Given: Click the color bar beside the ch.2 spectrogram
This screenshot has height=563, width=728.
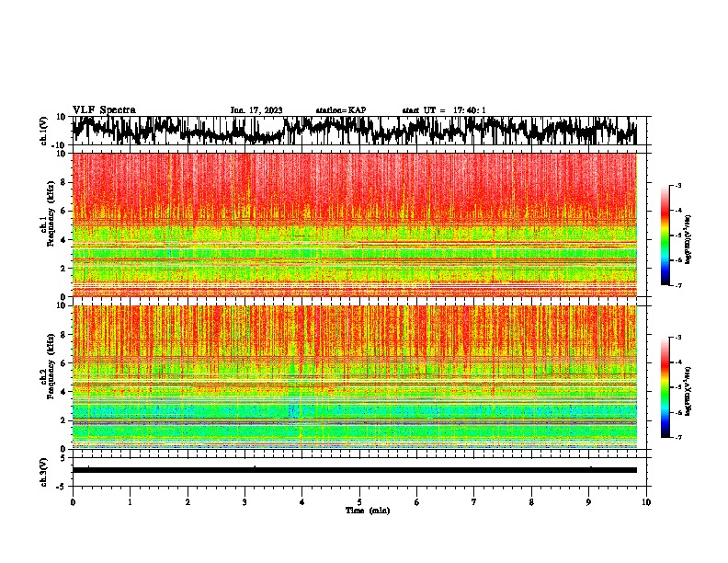Looking at the screenshot, I should click(x=665, y=387).
